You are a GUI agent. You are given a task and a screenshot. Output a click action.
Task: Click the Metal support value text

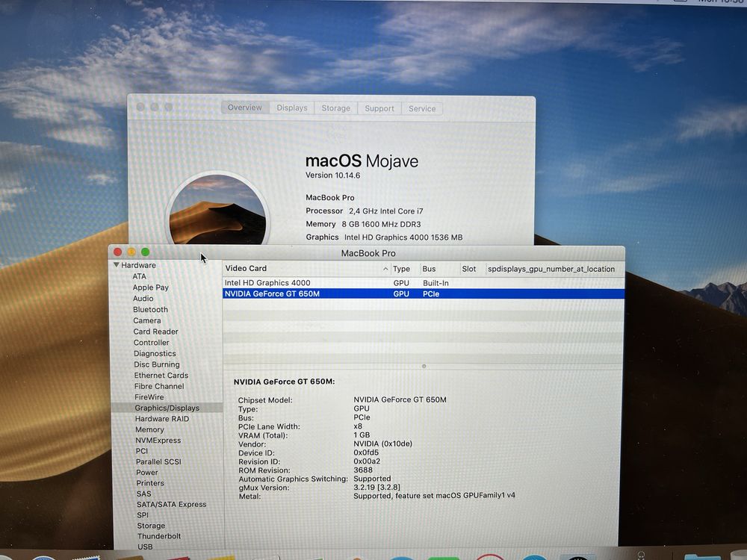click(x=434, y=496)
